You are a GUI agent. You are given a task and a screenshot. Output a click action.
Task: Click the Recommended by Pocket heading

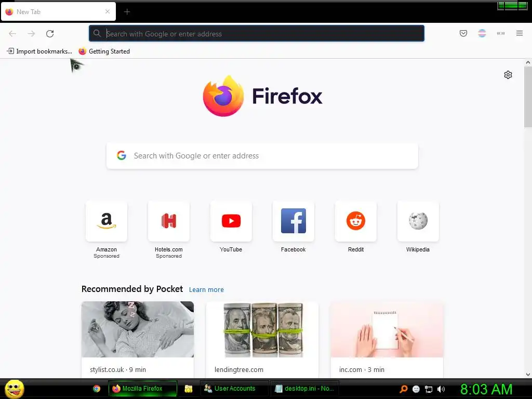point(132,289)
